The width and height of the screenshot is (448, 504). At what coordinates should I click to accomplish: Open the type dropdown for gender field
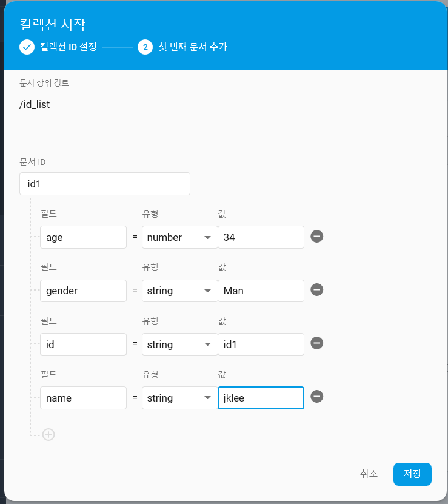[179, 291]
